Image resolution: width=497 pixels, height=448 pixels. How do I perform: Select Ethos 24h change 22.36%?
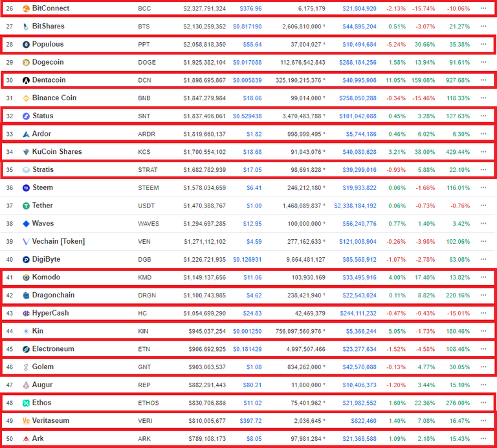point(425,403)
